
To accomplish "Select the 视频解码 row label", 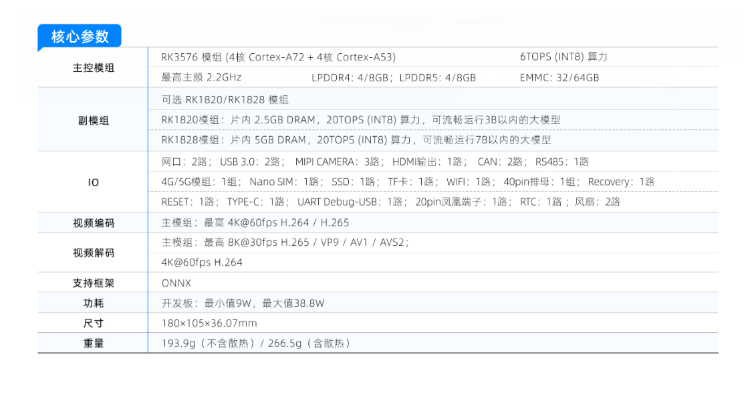I will [93, 253].
